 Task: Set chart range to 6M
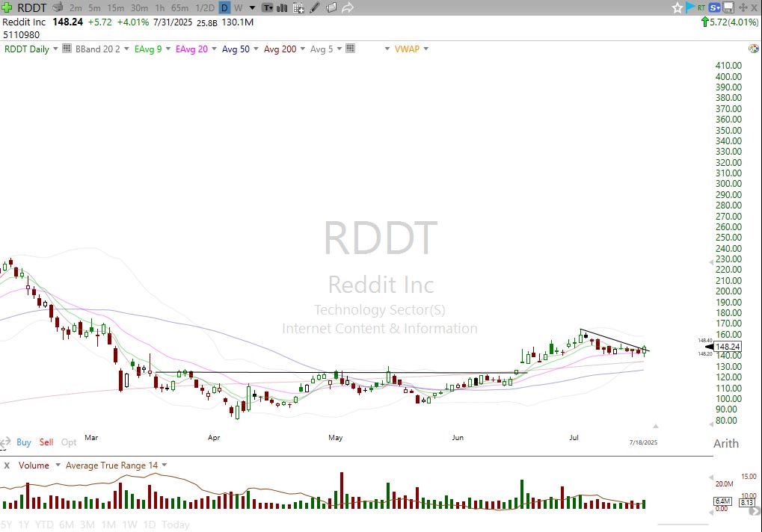click(67, 525)
